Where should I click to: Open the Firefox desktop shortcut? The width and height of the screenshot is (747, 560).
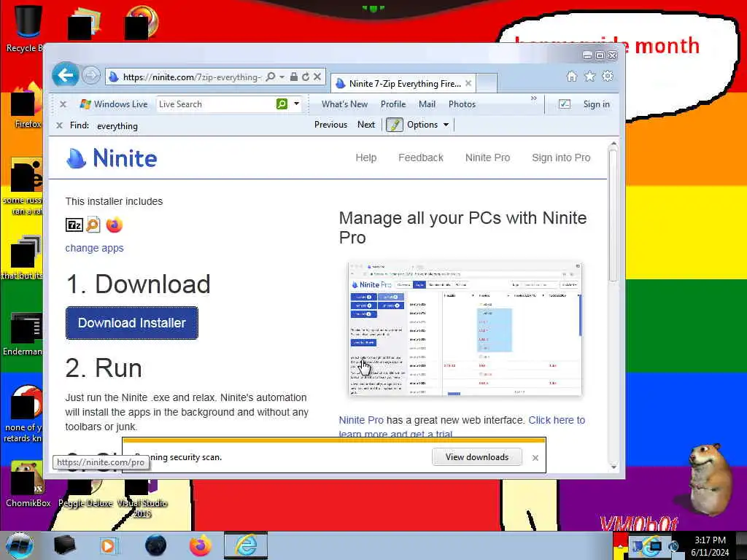click(x=27, y=106)
